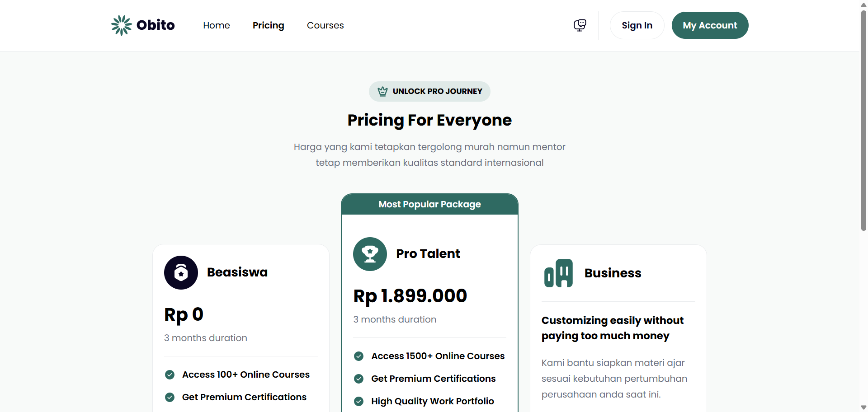
Task: Open the Pricing navigation link
Action: [269, 25]
